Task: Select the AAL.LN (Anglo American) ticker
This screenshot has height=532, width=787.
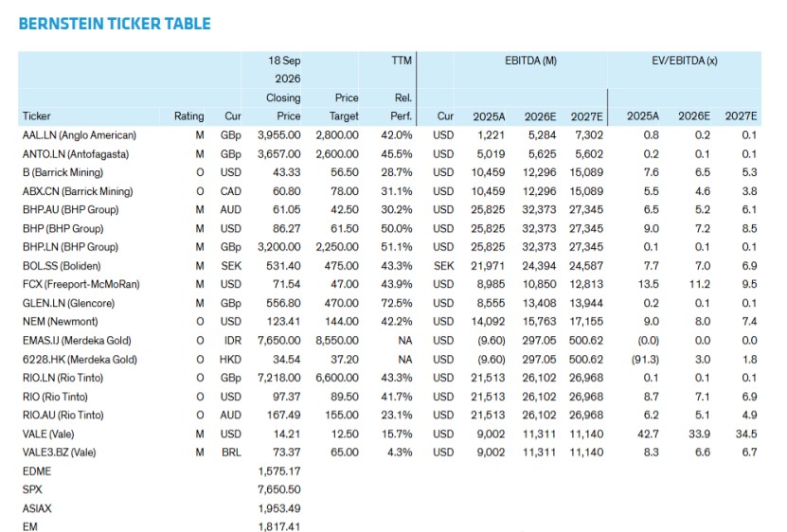Action: coord(80,135)
